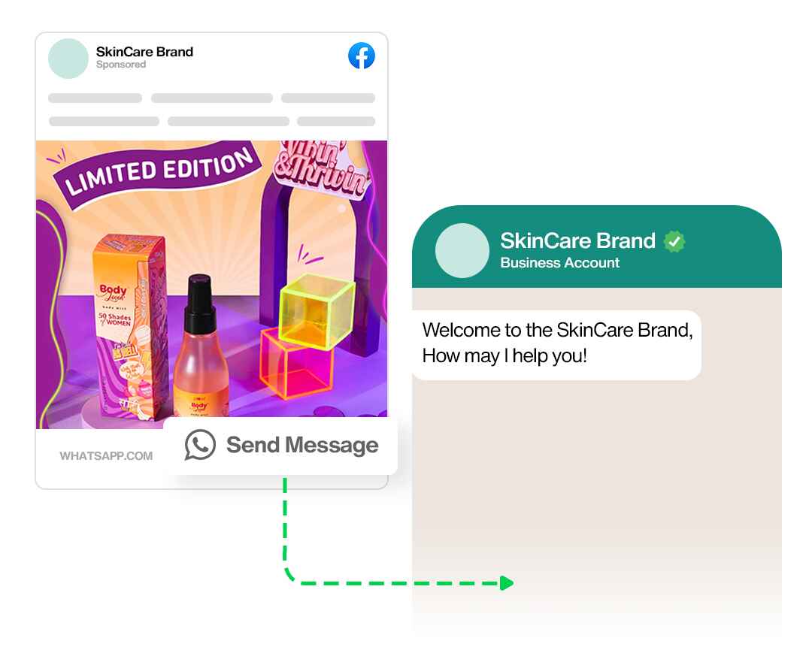Open the WhatsApp chat profile avatar
Viewport: 812px width, 665px height.
[462, 250]
